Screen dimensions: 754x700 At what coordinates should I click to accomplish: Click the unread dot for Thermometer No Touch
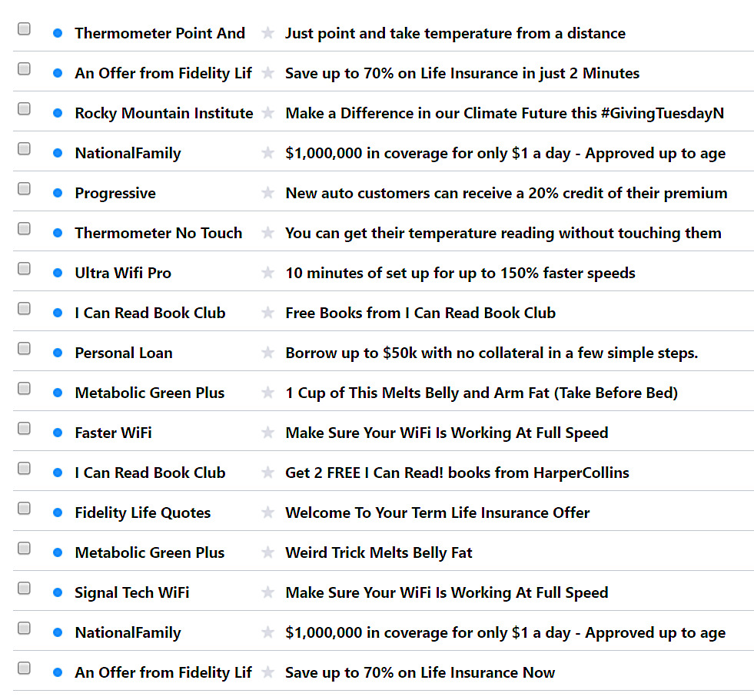tap(58, 233)
